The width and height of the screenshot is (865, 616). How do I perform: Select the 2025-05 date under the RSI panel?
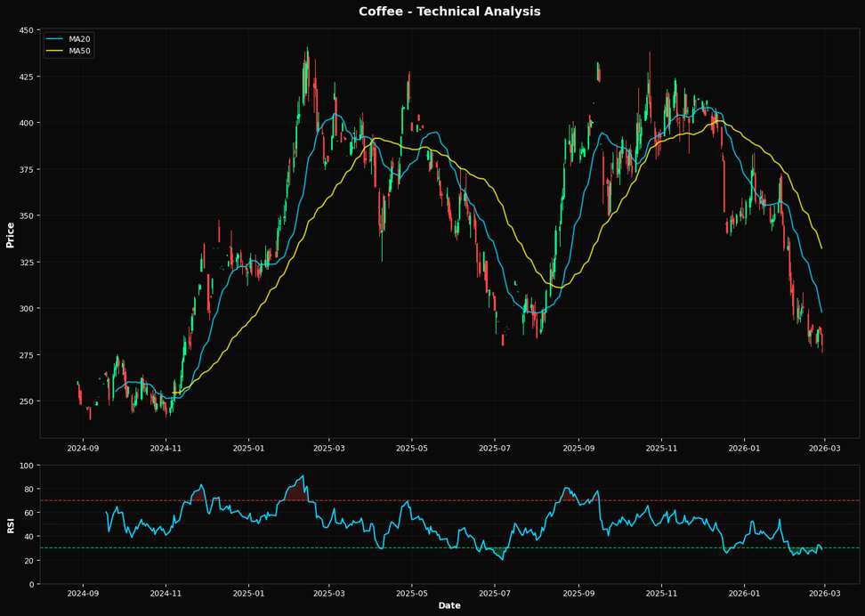pos(411,594)
